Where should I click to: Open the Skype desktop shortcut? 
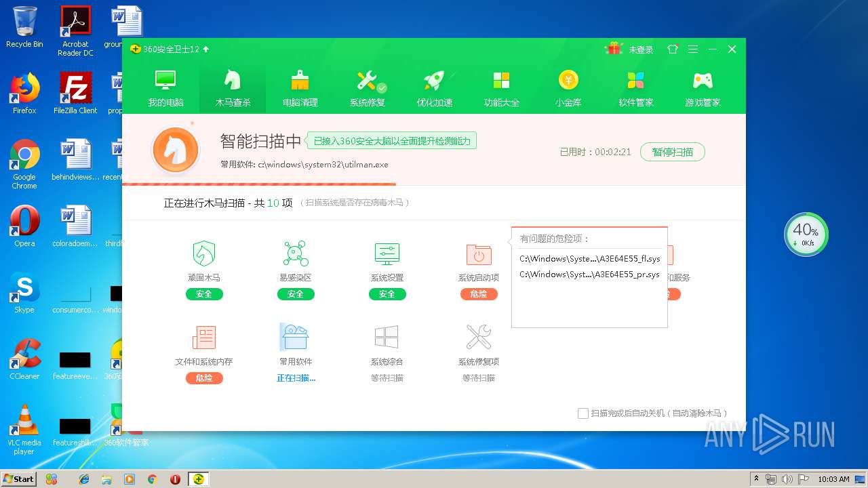point(24,293)
